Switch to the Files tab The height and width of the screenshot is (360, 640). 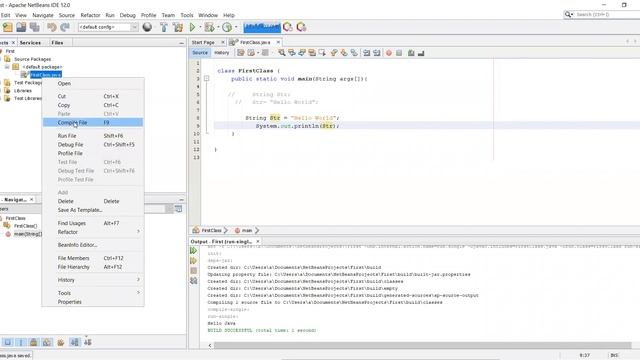pyautogui.click(x=57, y=42)
